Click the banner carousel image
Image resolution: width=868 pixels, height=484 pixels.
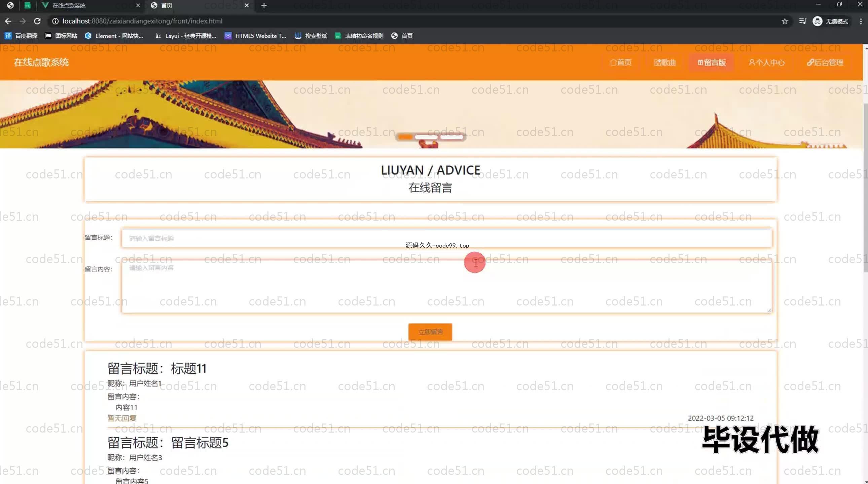431,114
